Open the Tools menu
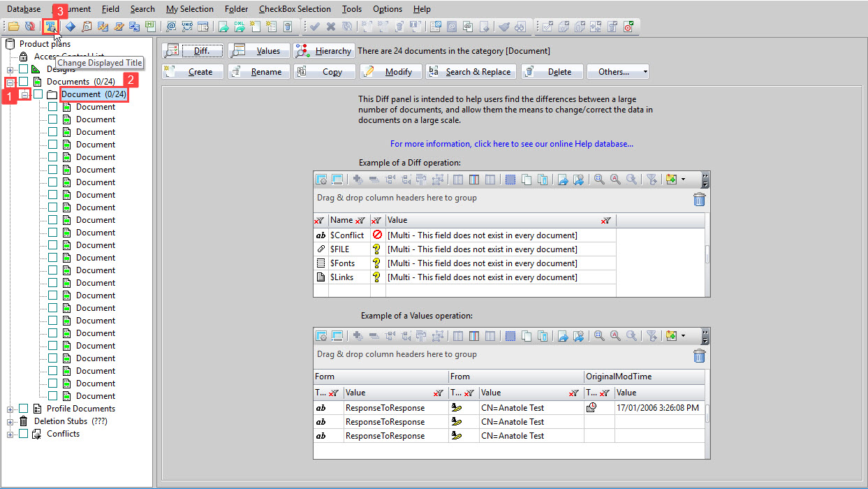The height and width of the screenshot is (489, 868). pyautogui.click(x=352, y=9)
